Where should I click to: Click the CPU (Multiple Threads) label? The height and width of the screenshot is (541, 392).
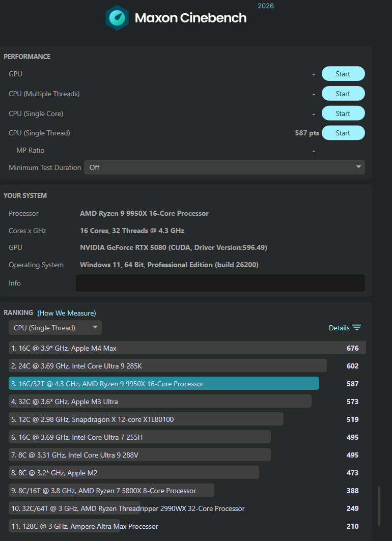(44, 94)
